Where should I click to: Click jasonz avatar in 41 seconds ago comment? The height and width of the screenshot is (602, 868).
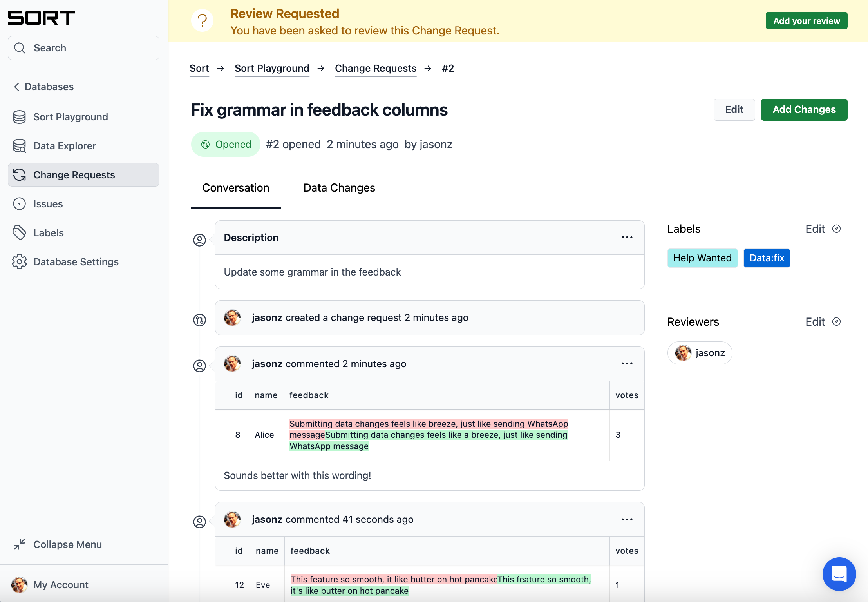(x=232, y=519)
